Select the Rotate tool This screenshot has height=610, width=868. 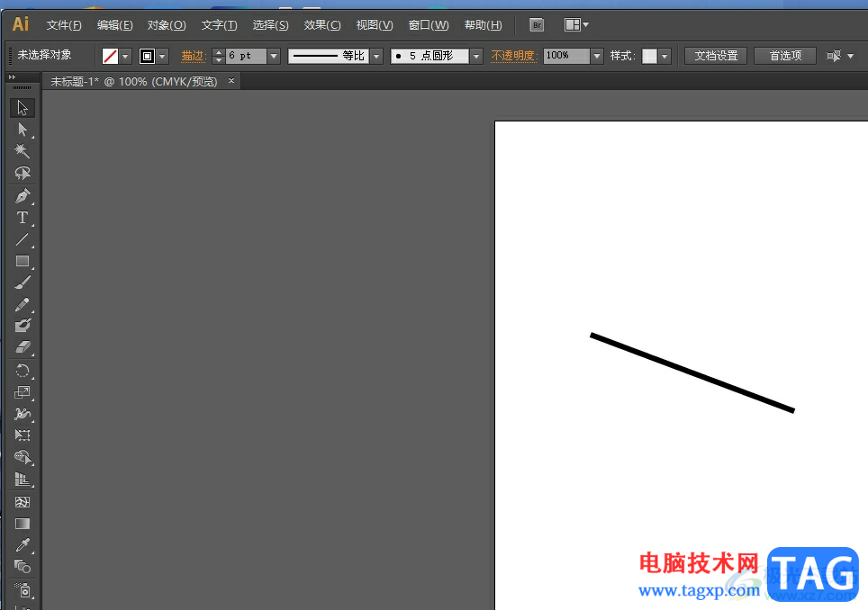23,371
